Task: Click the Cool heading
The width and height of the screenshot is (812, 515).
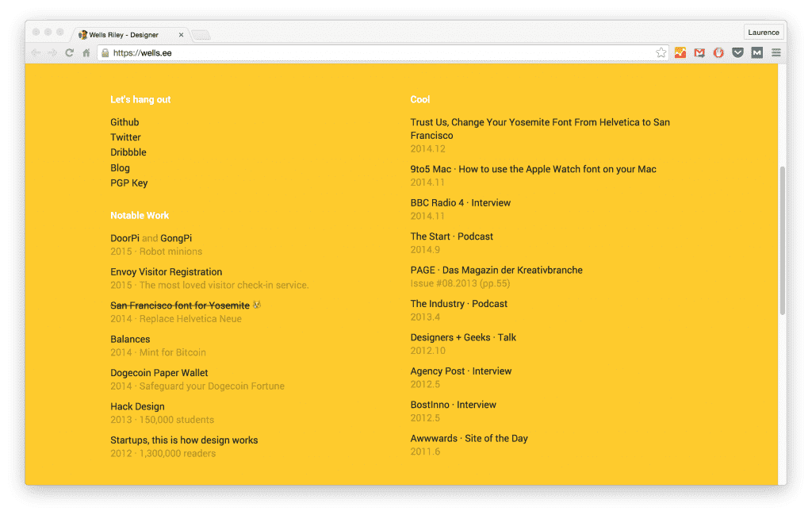Action: tap(420, 99)
